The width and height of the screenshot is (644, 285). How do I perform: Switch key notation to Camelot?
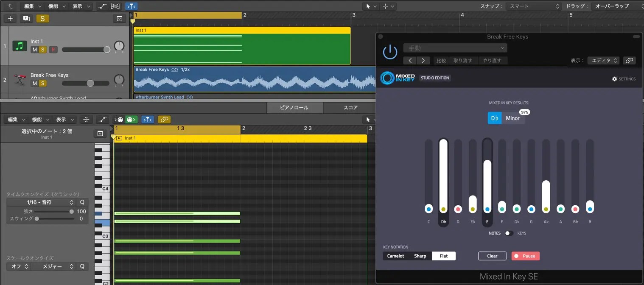(395, 256)
